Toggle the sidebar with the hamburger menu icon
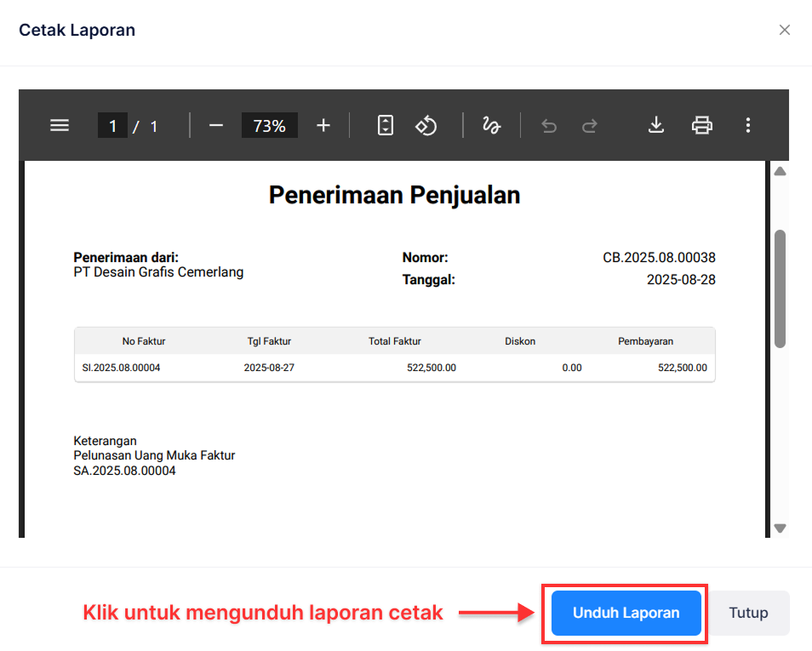The height and width of the screenshot is (651, 812). point(60,125)
